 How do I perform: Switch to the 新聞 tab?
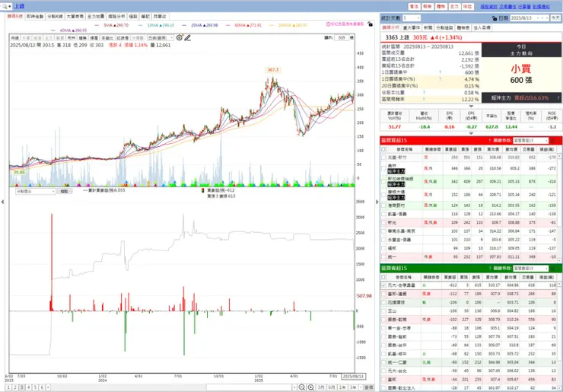coord(428,27)
